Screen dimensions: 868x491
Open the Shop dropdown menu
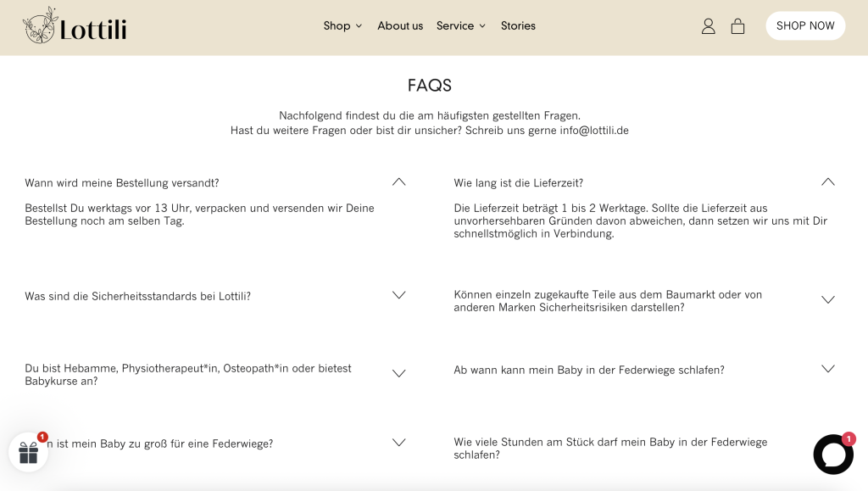[x=342, y=26]
